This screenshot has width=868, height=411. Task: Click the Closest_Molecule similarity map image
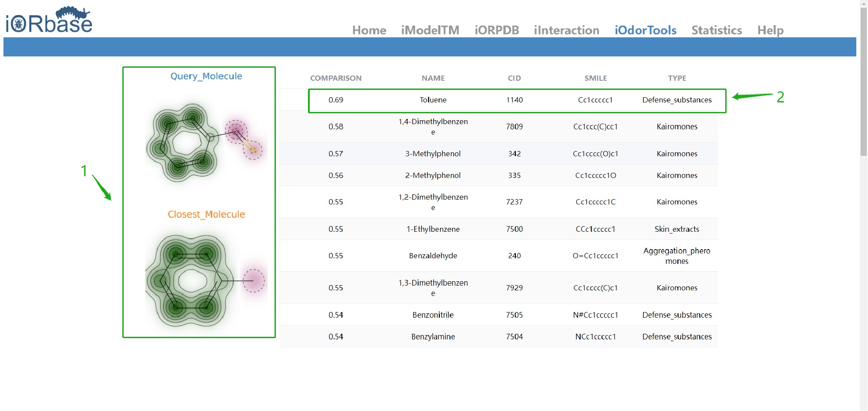(x=206, y=281)
